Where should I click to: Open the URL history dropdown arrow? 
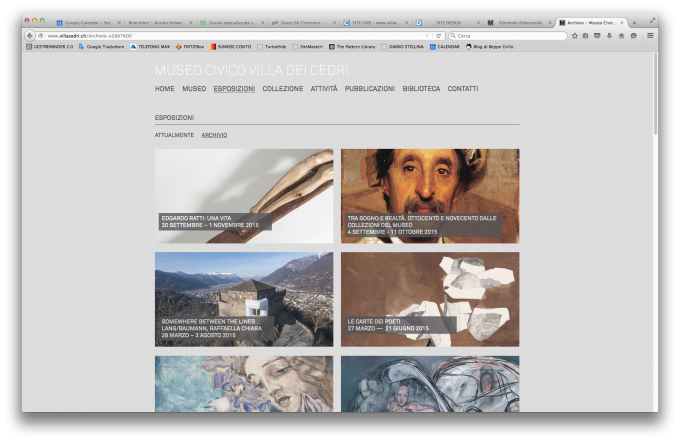(x=427, y=36)
